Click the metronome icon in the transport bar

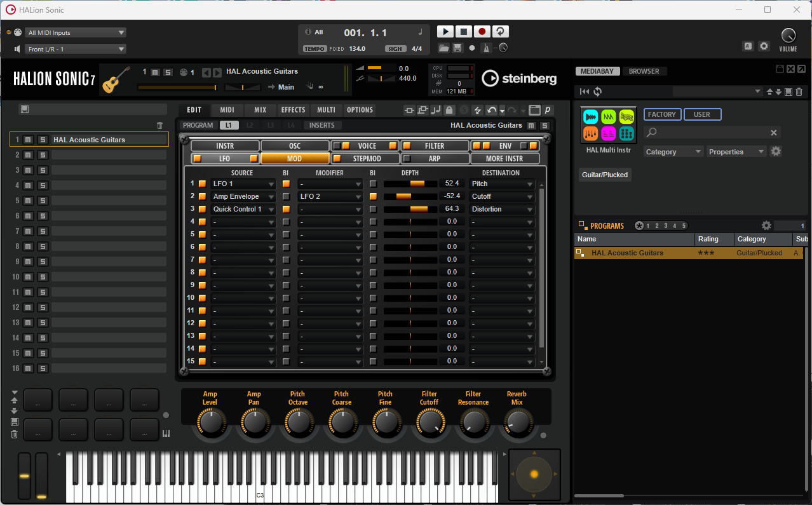click(x=486, y=48)
